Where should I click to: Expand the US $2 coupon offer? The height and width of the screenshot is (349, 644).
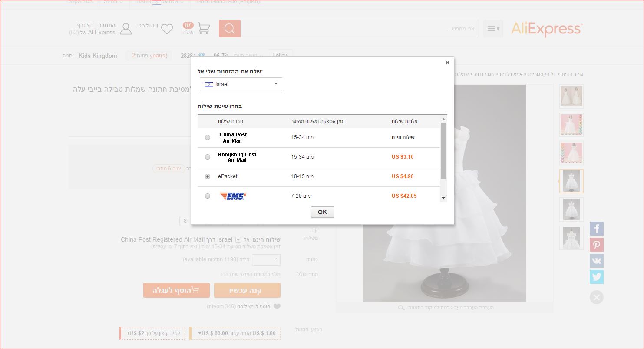click(x=152, y=333)
